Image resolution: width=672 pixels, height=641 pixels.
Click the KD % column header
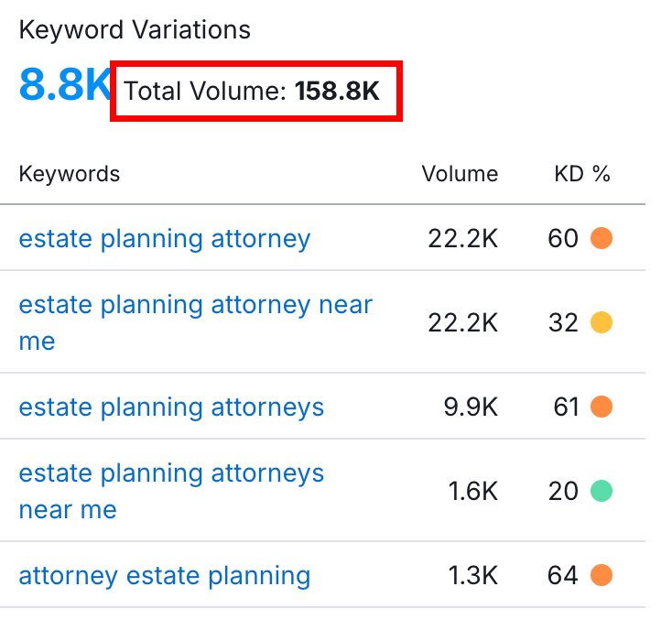[x=582, y=174]
